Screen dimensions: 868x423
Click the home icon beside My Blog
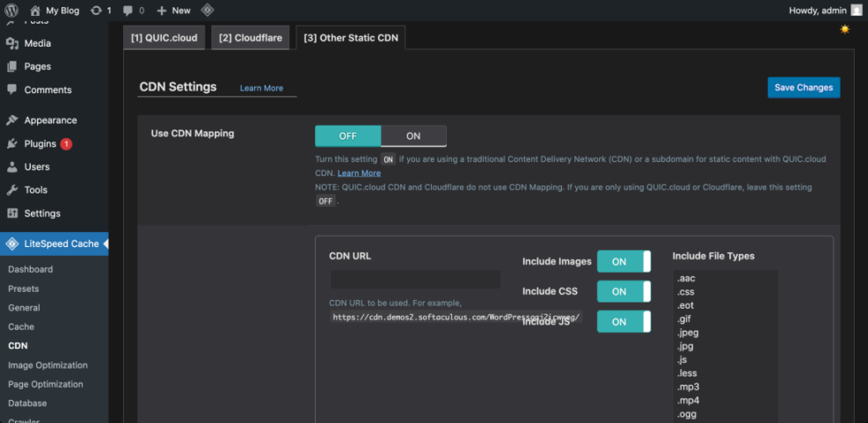(x=35, y=10)
